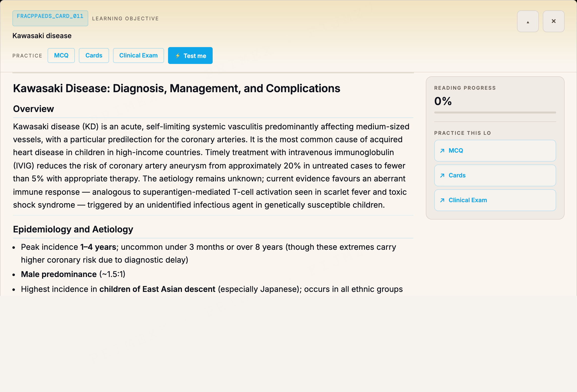Image resolution: width=577 pixels, height=392 pixels.
Task: Click the arrow icon beside sidebar Cards
Action: tap(442, 175)
